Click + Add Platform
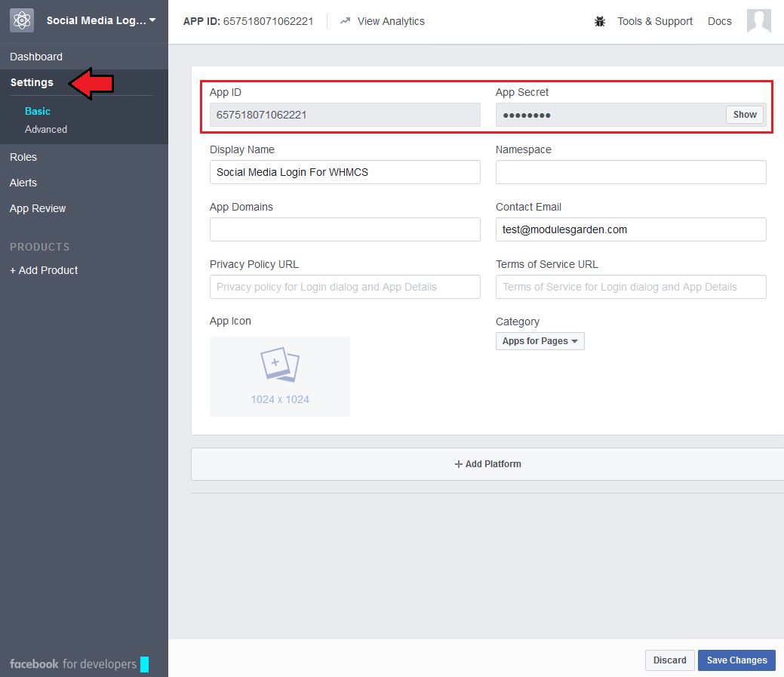 coord(487,464)
